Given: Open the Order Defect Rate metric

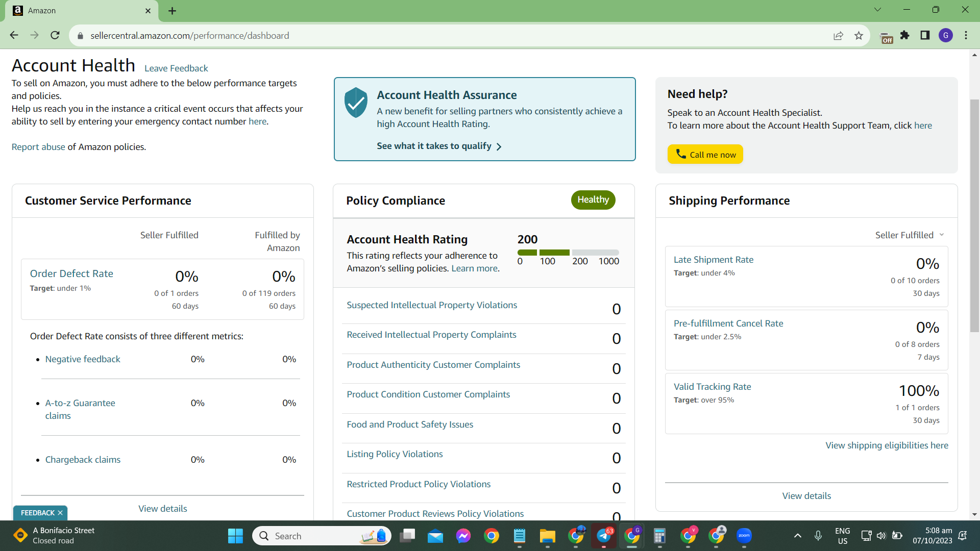Looking at the screenshot, I should click(71, 273).
